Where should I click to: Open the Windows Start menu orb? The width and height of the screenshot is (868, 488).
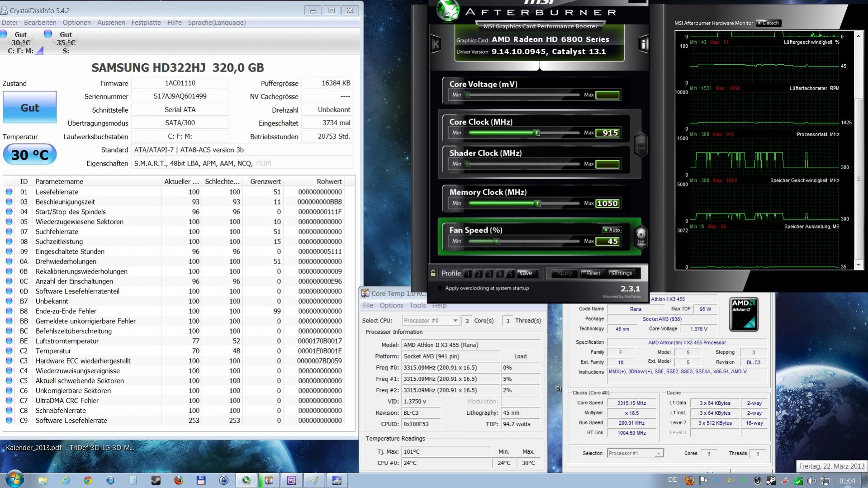pyautogui.click(x=14, y=479)
